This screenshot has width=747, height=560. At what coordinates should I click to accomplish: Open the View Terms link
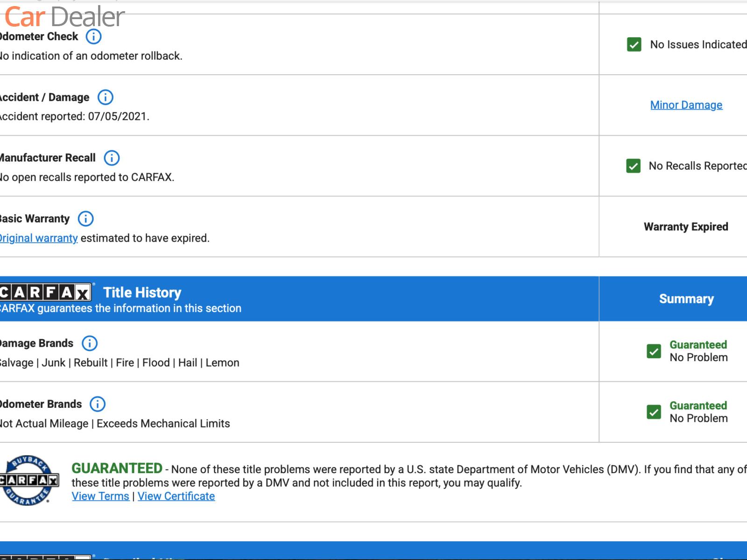pos(100,496)
